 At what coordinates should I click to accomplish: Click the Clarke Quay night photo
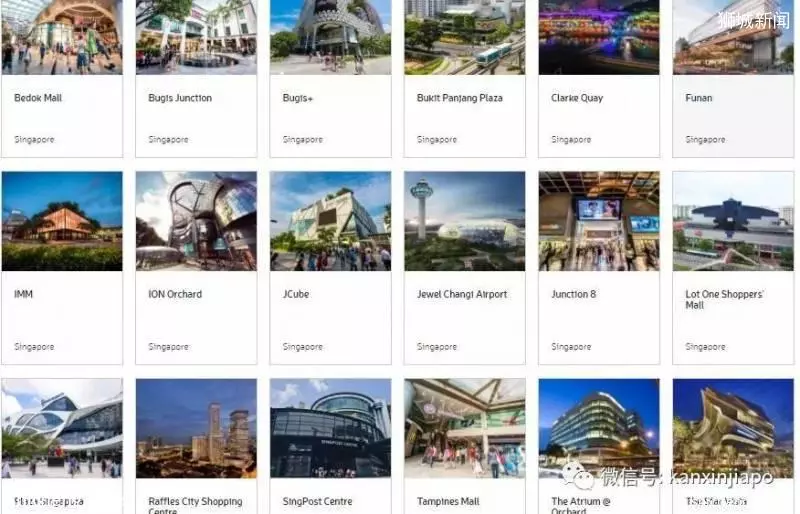(x=599, y=37)
